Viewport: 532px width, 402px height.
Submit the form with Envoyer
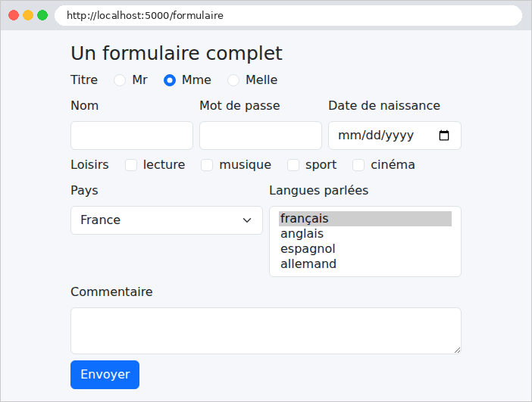pyautogui.click(x=105, y=375)
